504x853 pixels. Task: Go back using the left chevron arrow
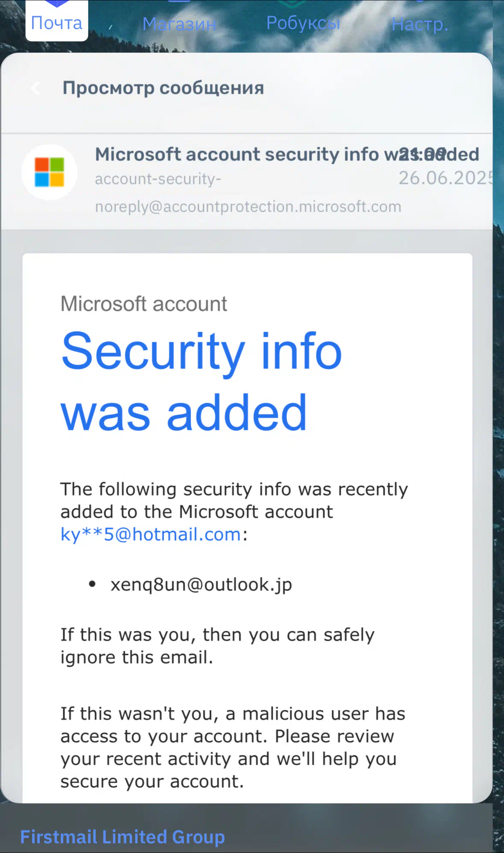click(35, 88)
